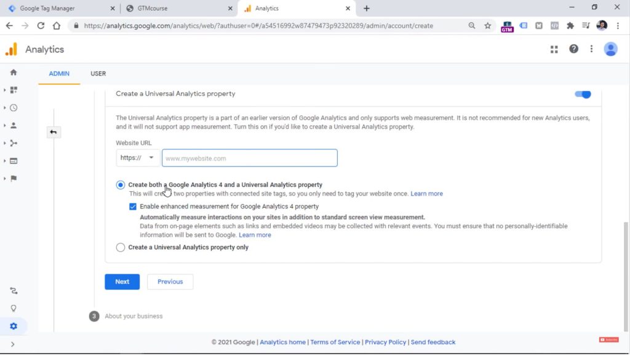The width and height of the screenshot is (630, 364).
Task: Click the browser zoom magnifier icon
Action: pos(472,26)
